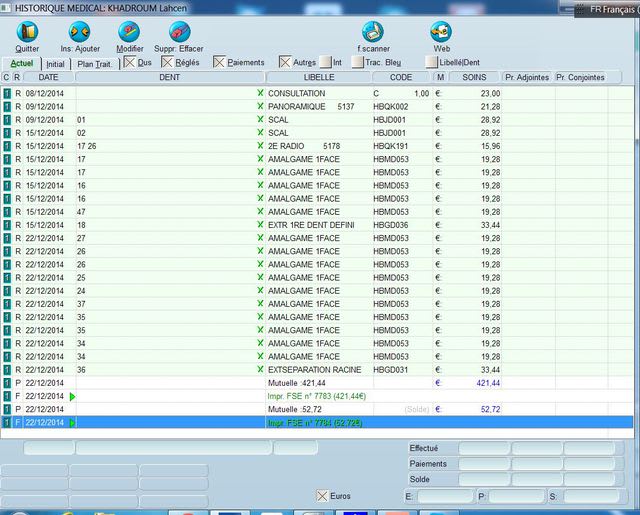640x515 pixels.
Task: Click green X mark on CONSULTATION row
Action: coord(260,93)
